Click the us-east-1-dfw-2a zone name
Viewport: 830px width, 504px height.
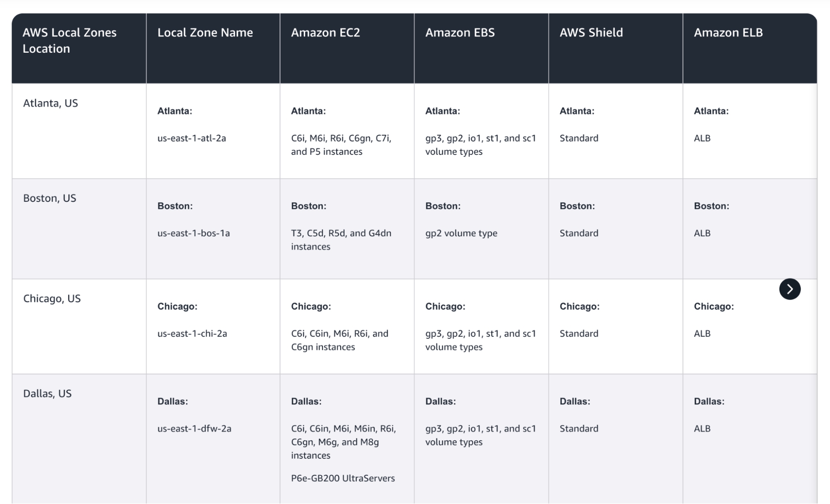point(194,429)
